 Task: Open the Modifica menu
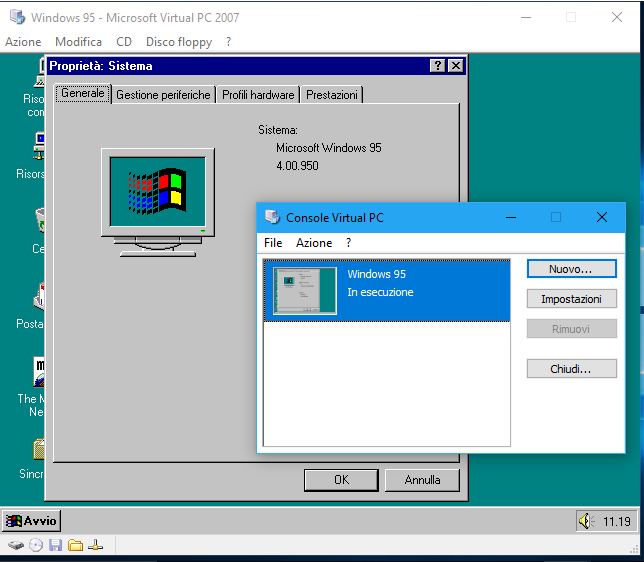[x=78, y=42]
